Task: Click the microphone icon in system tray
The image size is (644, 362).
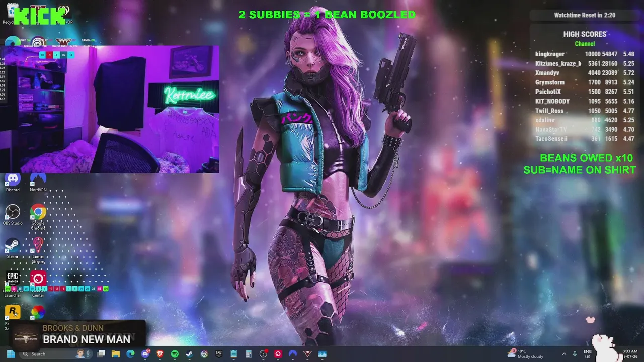Action: tap(575, 354)
